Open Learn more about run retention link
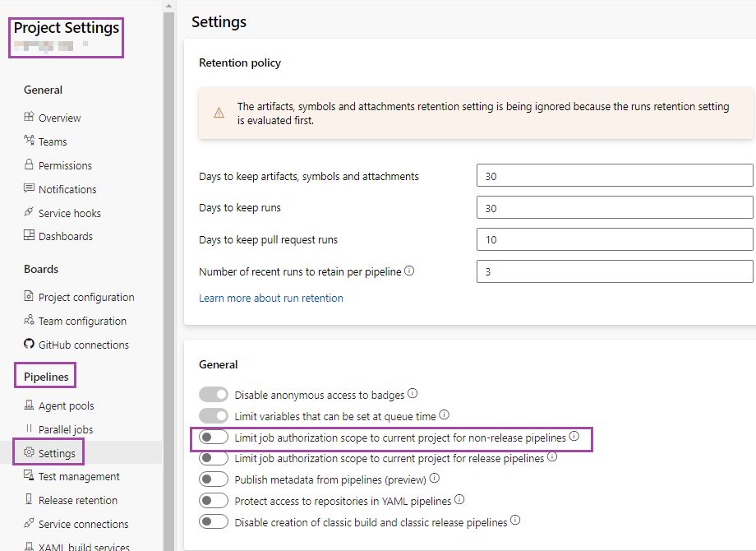This screenshot has width=756, height=551. click(271, 299)
